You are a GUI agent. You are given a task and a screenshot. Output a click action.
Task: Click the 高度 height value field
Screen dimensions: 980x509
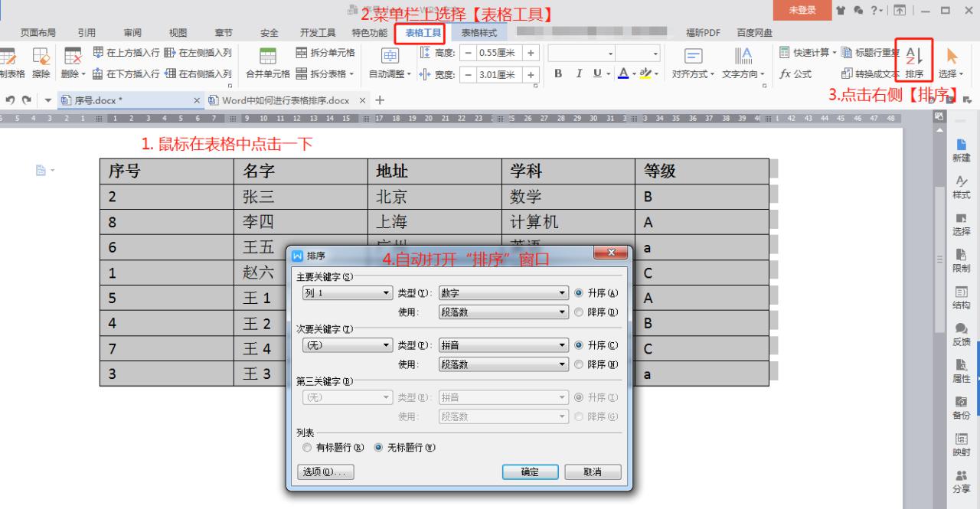[x=498, y=53]
